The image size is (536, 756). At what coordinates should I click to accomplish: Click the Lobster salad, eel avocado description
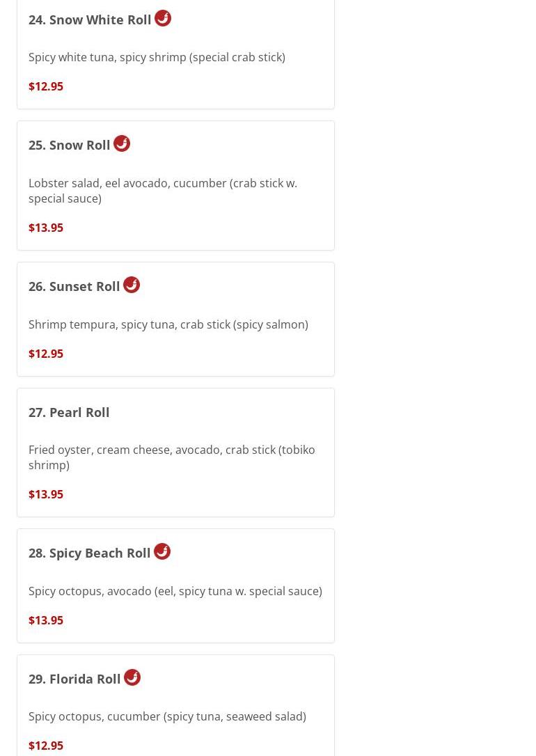[x=163, y=190]
